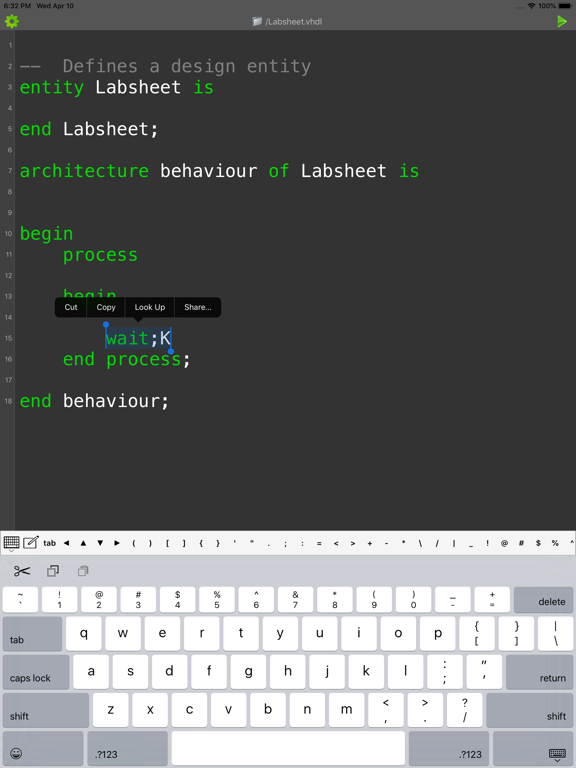Choose Look Up in the selection popup

pyautogui.click(x=150, y=307)
